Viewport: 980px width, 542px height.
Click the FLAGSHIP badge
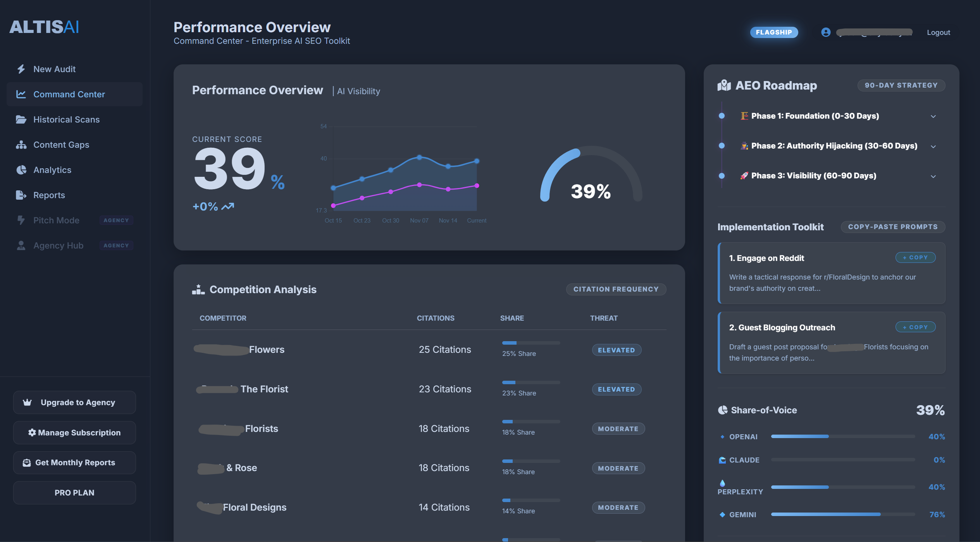click(x=774, y=33)
